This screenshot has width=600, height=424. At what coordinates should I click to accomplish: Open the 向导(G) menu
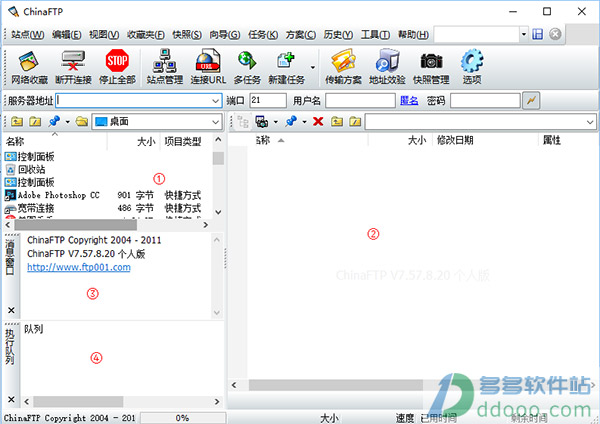(225, 34)
